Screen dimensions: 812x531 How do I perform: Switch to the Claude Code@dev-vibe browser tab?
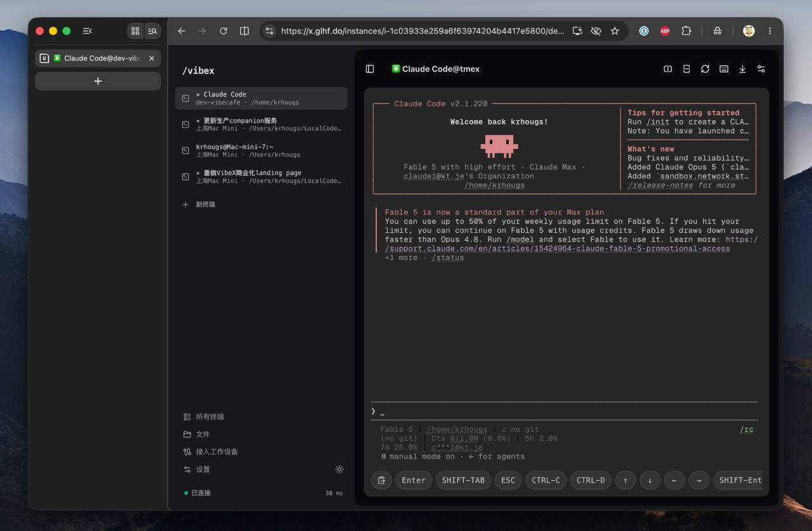(x=98, y=58)
